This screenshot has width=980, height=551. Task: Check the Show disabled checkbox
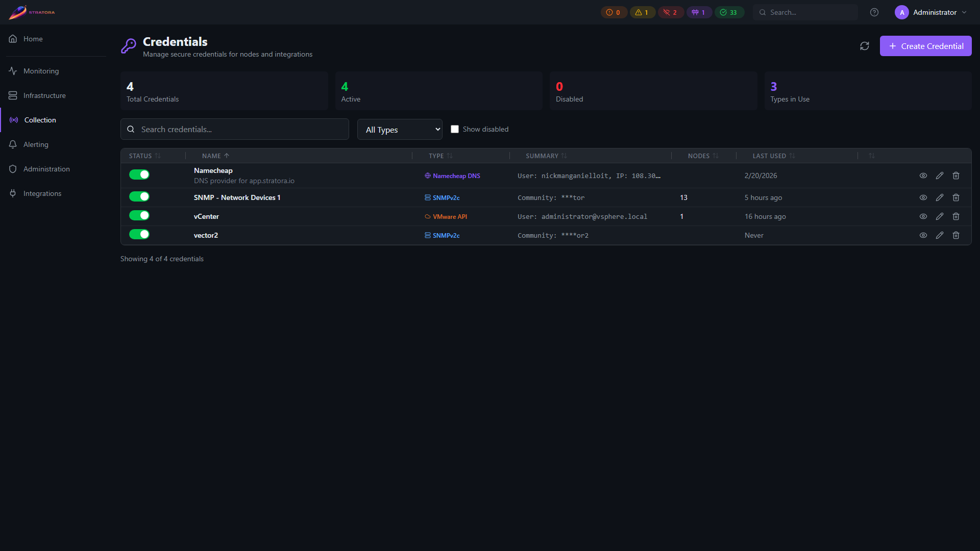coord(455,129)
